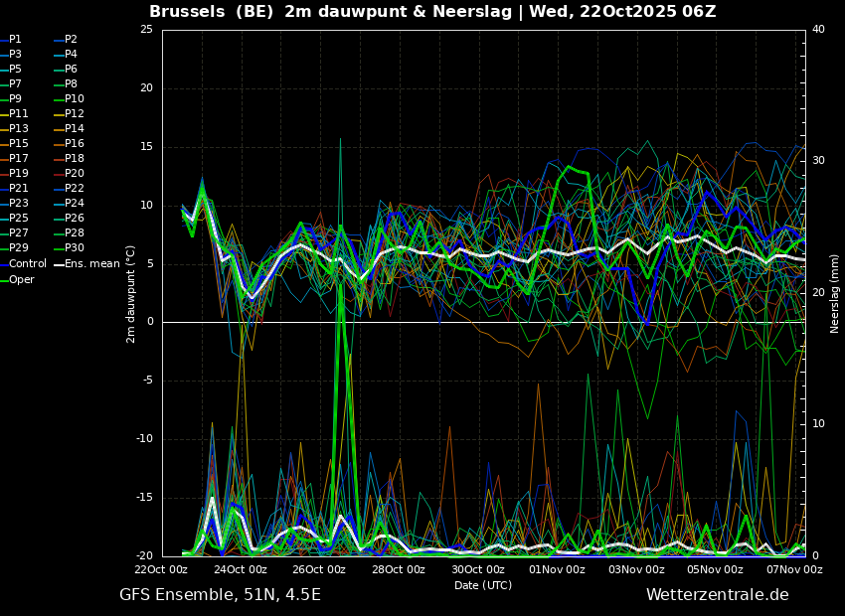This screenshot has height=616, width=845.
Task: Click the P30 legend entry
Action: click(75, 248)
